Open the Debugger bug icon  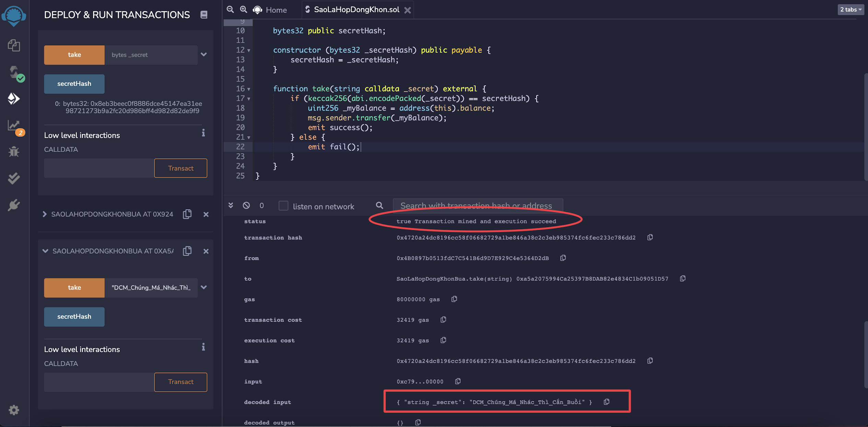coord(14,151)
